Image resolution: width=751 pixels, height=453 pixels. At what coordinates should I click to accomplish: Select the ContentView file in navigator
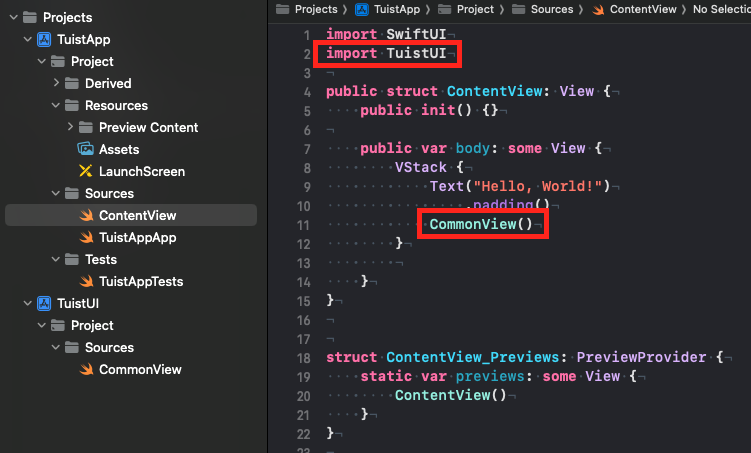[x=131, y=215]
